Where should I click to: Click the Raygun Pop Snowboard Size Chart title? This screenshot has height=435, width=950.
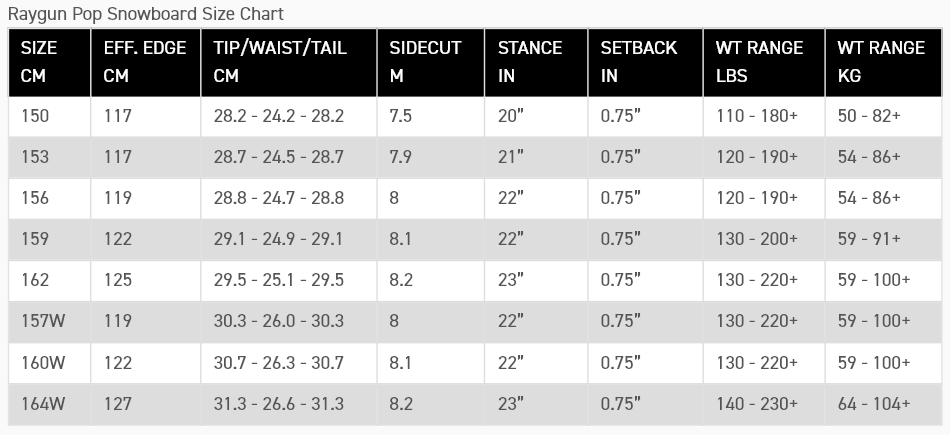pos(146,14)
